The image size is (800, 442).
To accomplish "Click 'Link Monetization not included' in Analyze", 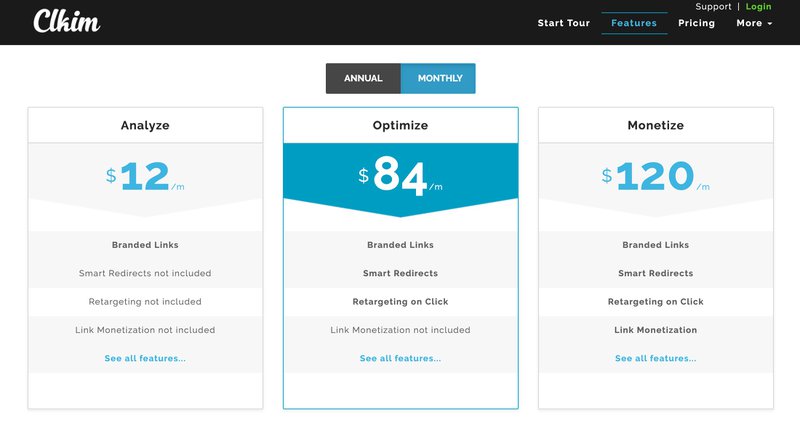I will (x=145, y=330).
